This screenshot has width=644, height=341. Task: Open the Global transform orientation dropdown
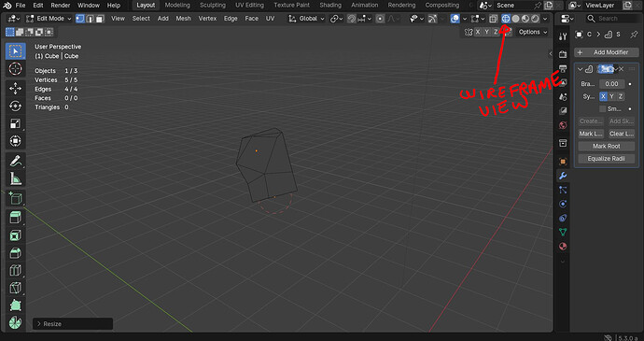pos(306,19)
